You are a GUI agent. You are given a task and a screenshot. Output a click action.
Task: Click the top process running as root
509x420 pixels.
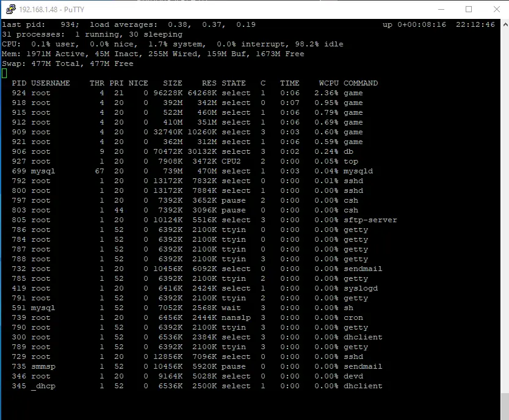(x=183, y=161)
